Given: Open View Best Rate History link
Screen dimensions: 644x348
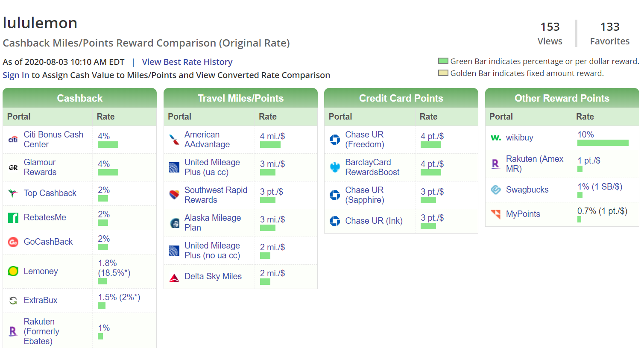Looking at the screenshot, I should click(187, 62).
